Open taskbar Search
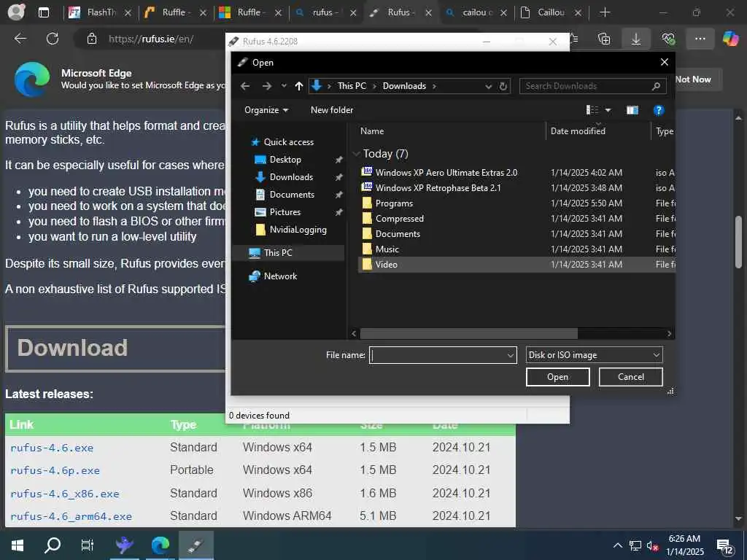This screenshot has height=560, width=747. point(53,545)
